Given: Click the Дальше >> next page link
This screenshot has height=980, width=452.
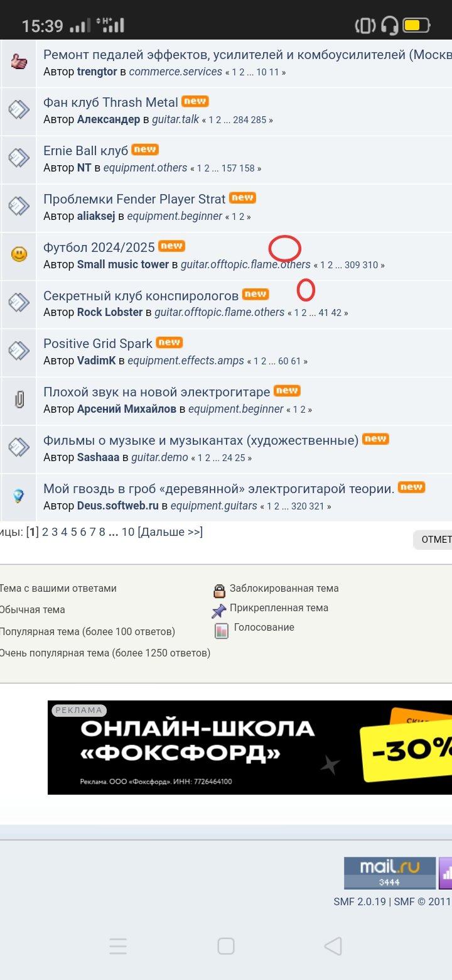Looking at the screenshot, I should click(x=170, y=532).
